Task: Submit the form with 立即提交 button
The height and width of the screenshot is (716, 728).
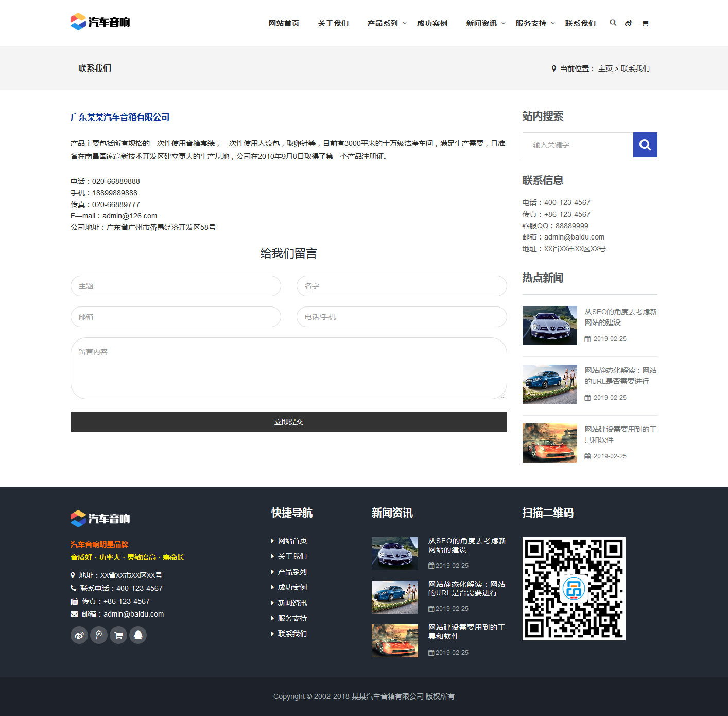Action: [x=288, y=422]
